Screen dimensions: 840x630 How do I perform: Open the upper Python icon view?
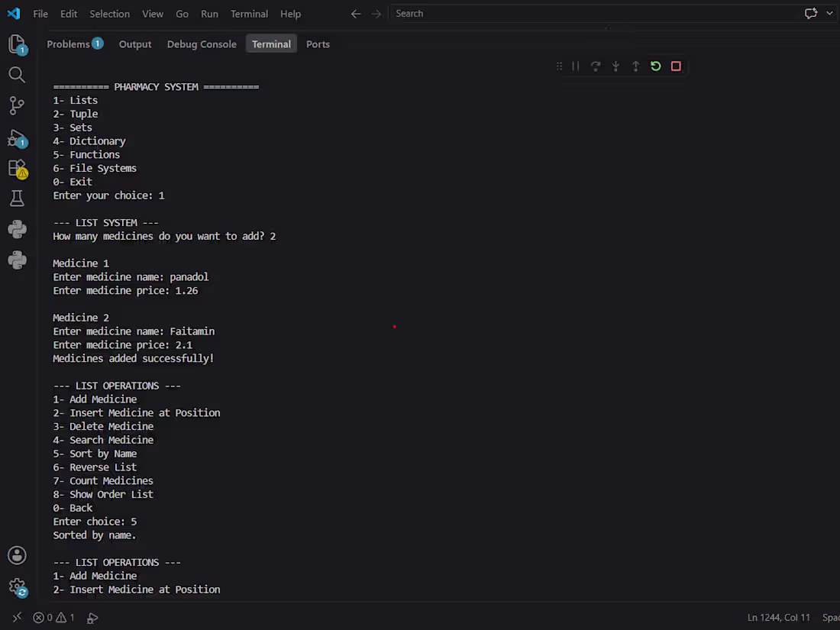point(17,229)
